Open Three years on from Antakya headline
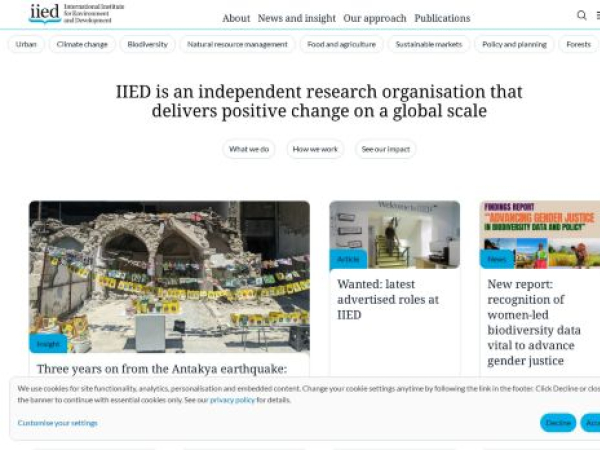 162,369
